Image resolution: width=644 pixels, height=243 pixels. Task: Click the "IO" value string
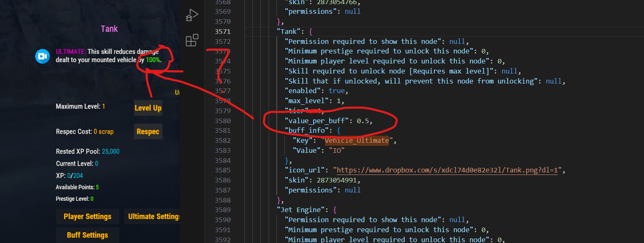tap(337, 150)
